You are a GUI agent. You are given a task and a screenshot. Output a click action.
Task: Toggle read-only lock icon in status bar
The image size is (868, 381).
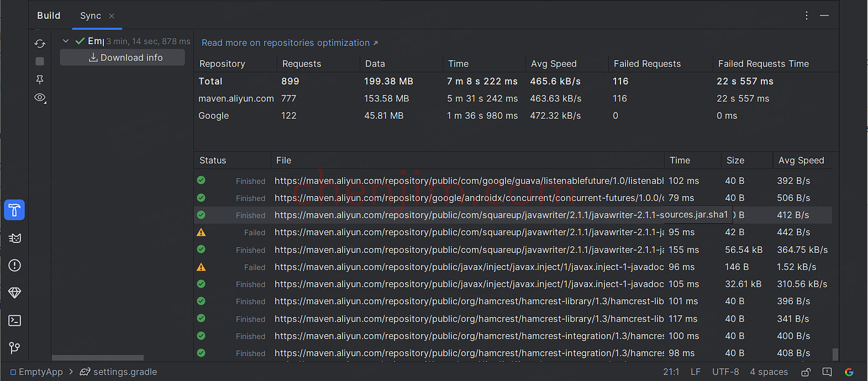[x=806, y=372]
